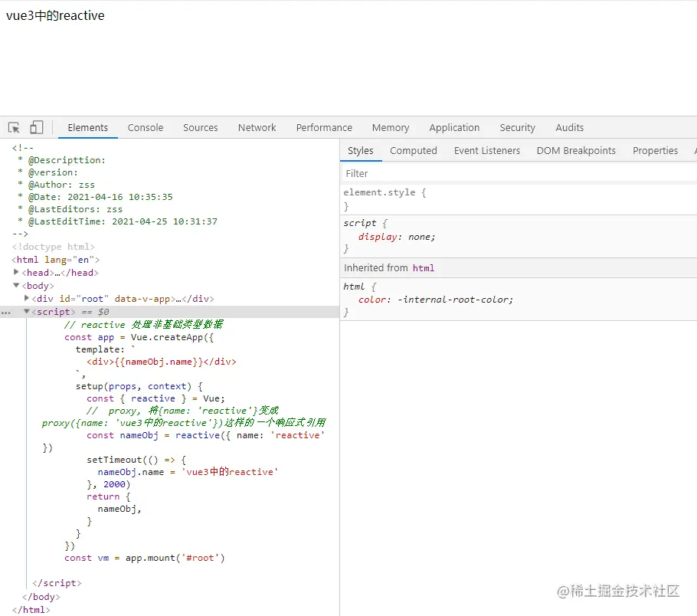Toggle the device toolbar icon
The width and height of the screenshot is (697, 616).
pyautogui.click(x=37, y=128)
